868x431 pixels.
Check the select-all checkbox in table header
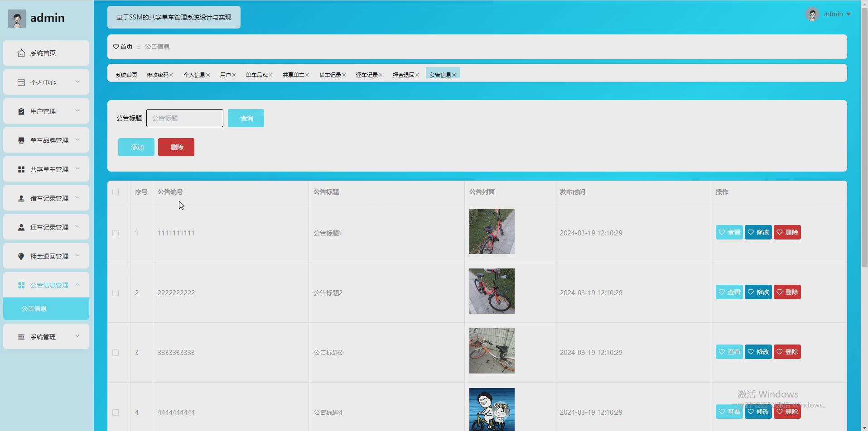116,192
